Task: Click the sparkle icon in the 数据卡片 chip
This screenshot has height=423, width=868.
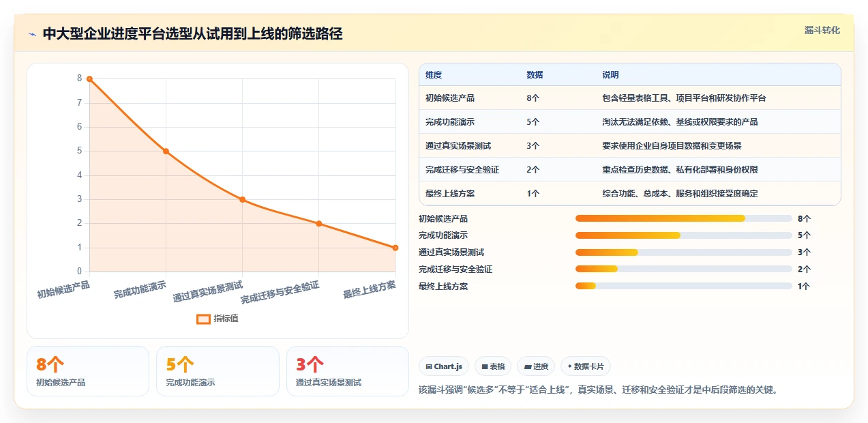Action: click(569, 366)
